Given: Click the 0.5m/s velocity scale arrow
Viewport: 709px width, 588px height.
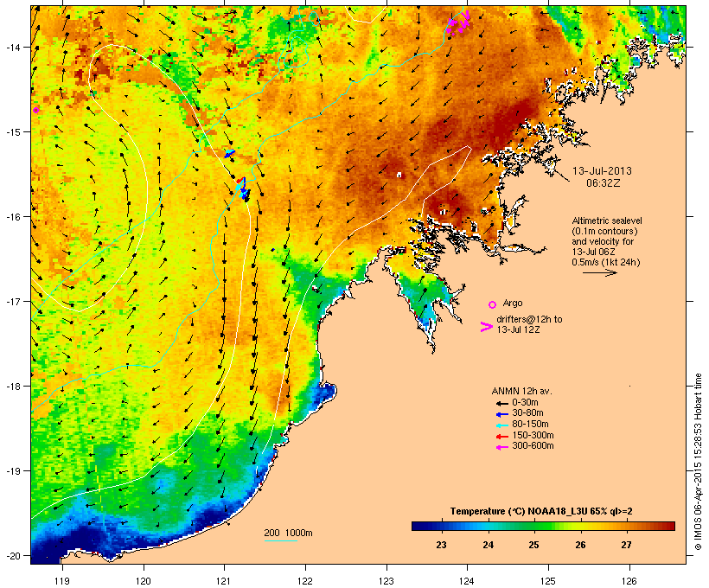Looking at the screenshot, I should (599, 272).
